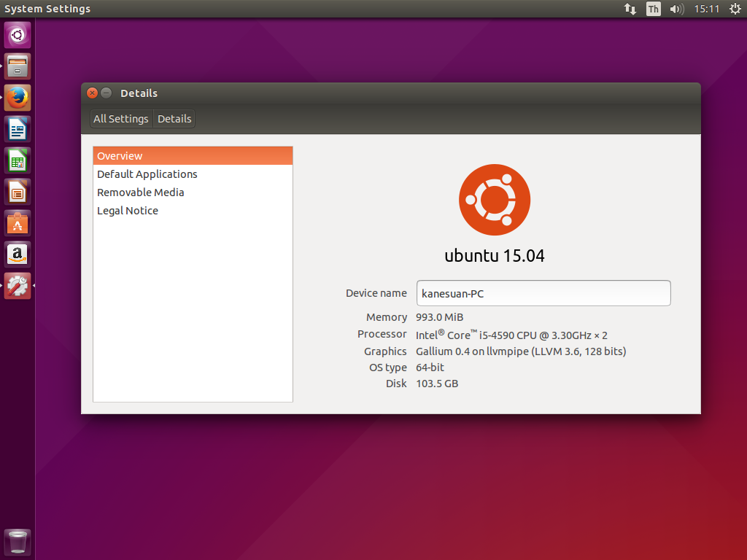Open the Th keyboard input indicator
The height and width of the screenshot is (560, 747).
click(x=653, y=9)
